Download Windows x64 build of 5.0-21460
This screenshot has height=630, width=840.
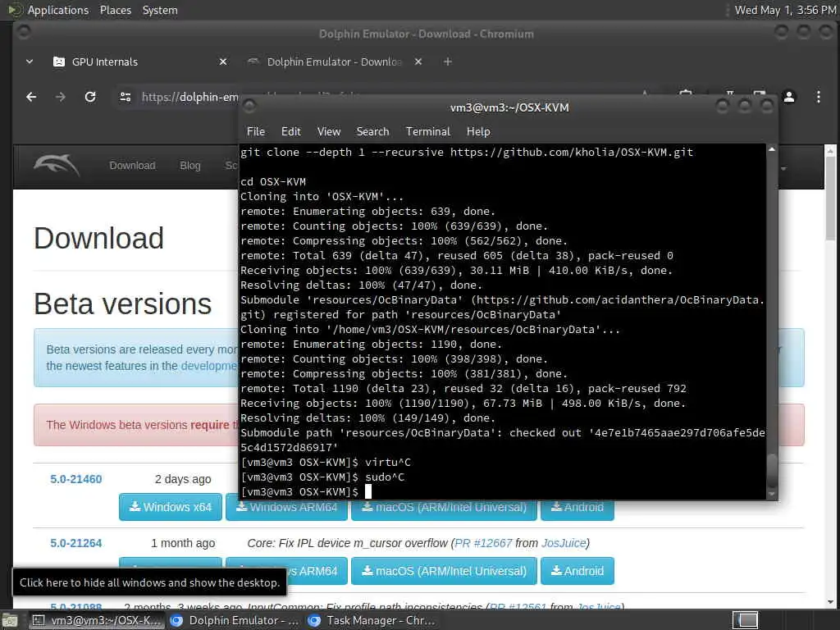coord(171,507)
